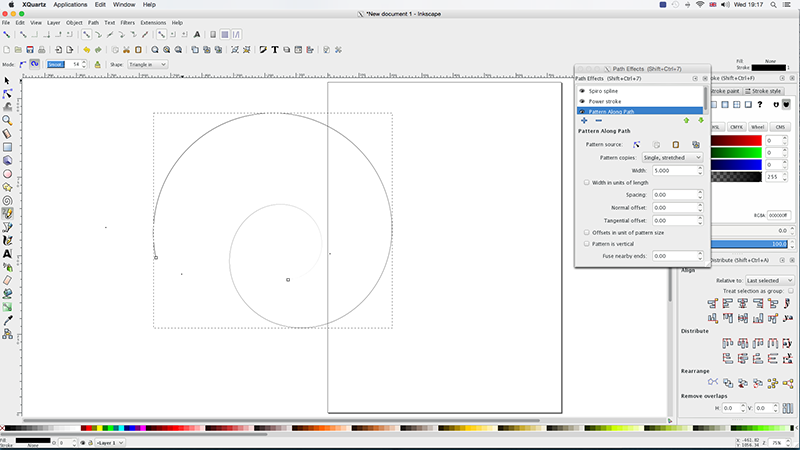Click Link to path pattern source icon

pos(695,145)
